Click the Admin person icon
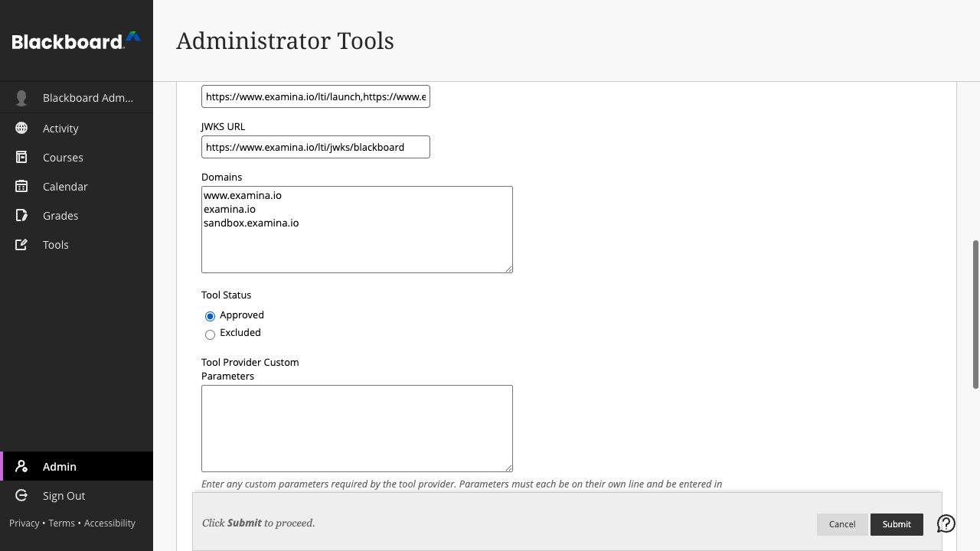This screenshot has width=980, height=551. 21,466
